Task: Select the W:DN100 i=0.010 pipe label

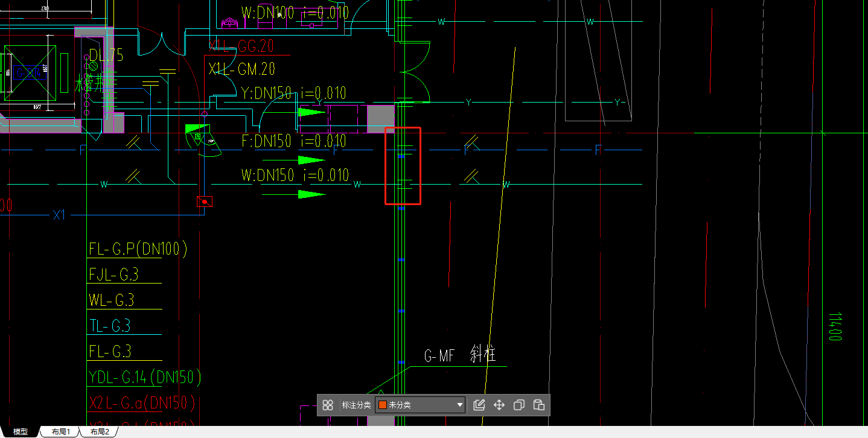Action: 295,12
